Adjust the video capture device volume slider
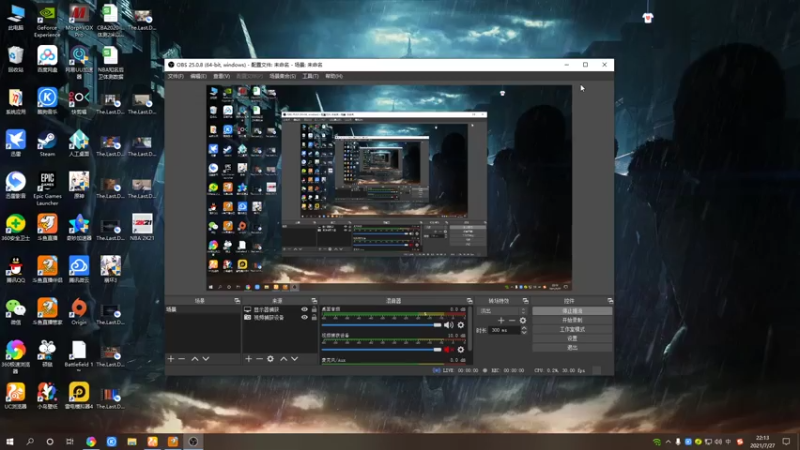 click(x=381, y=349)
